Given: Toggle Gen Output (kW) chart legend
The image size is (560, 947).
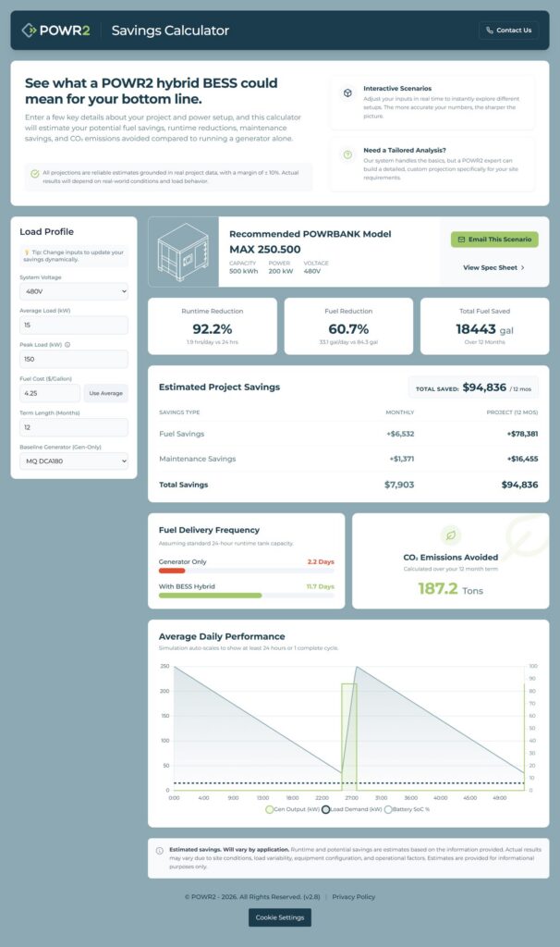Looking at the screenshot, I should click(x=292, y=809).
